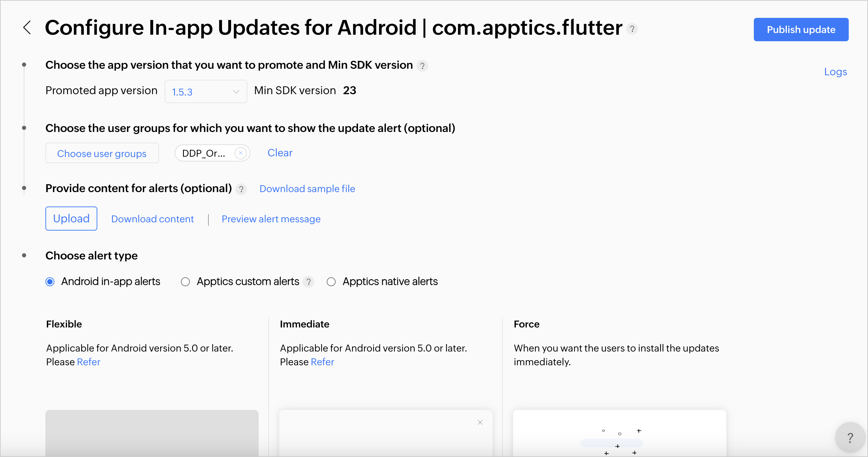Click help icon next to Apptics custom alerts

[x=309, y=282]
